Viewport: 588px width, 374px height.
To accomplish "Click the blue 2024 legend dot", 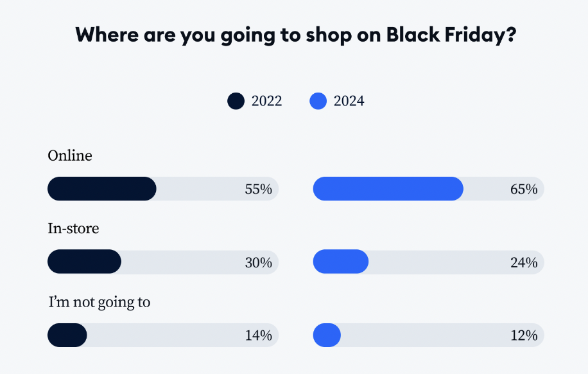I will 318,101.
